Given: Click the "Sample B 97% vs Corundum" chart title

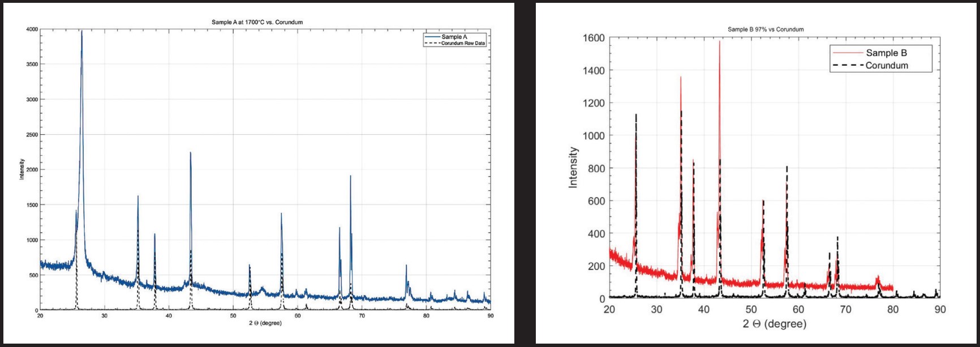Looking at the screenshot, I should pyautogui.click(x=766, y=29).
